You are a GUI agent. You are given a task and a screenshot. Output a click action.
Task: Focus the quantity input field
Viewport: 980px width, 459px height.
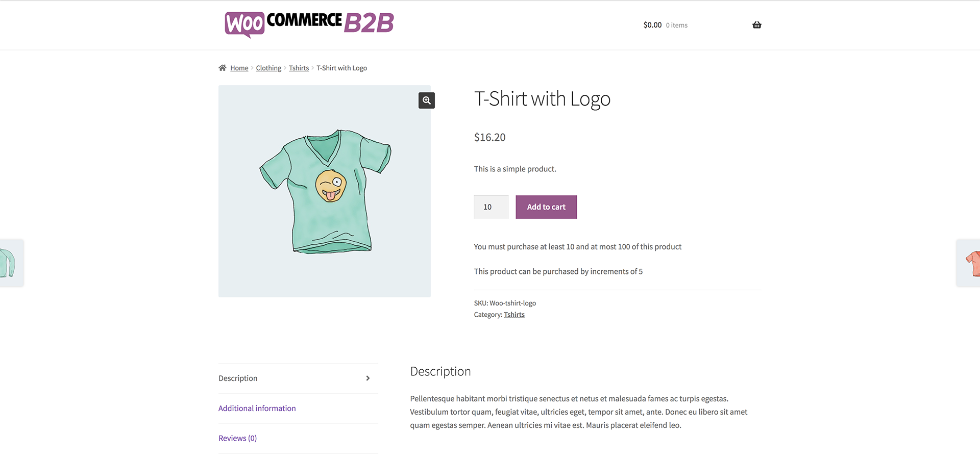(x=491, y=207)
